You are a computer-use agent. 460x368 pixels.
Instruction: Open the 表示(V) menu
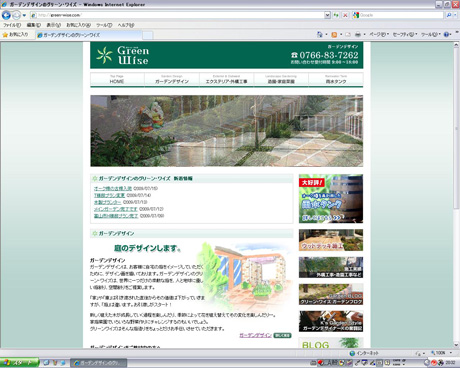pos(53,25)
